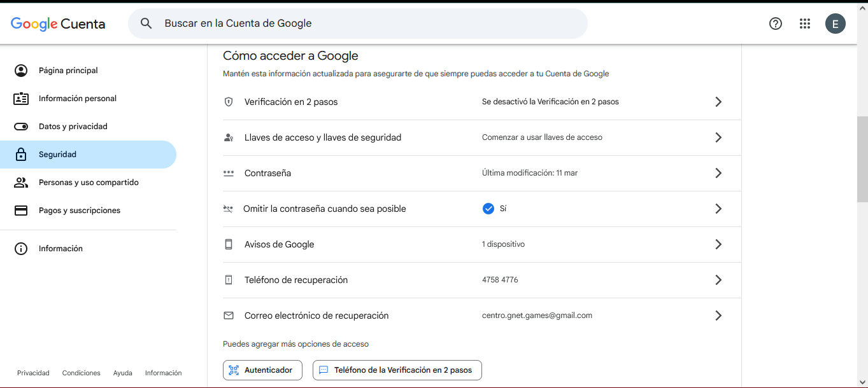
Task: Open Llaves de acceso row chevron
Action: click(718, 137)
